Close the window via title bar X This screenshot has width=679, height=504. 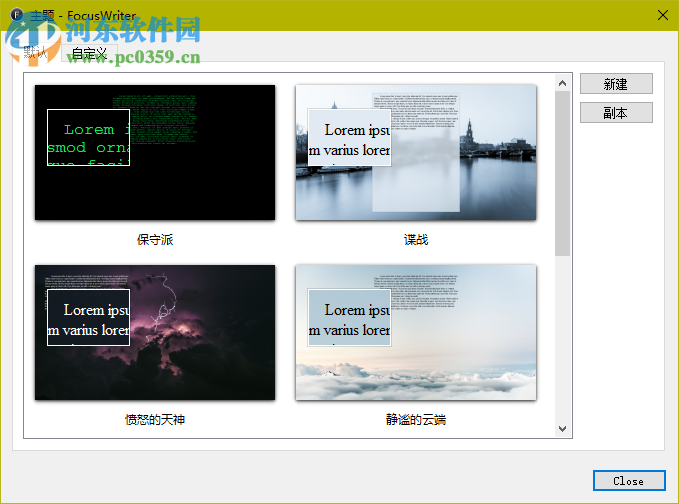[663, 15]
